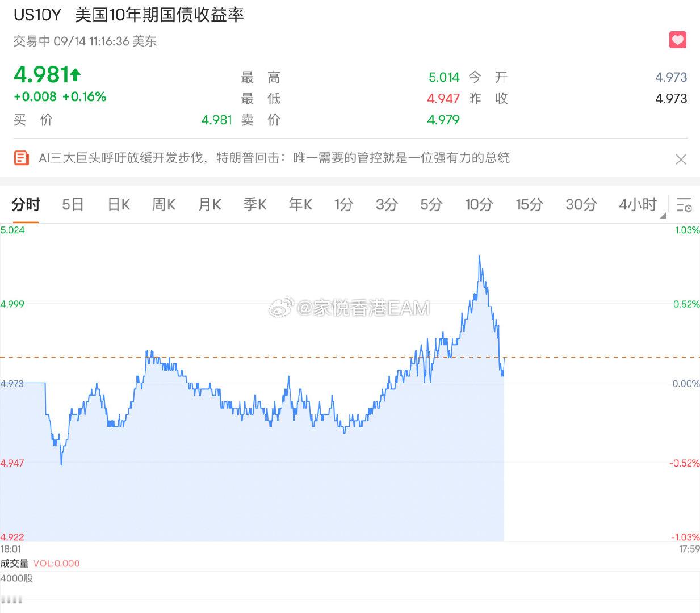700x613 pixels.
Task: Dismiss the AI news banner
Action: coord(681,159)
